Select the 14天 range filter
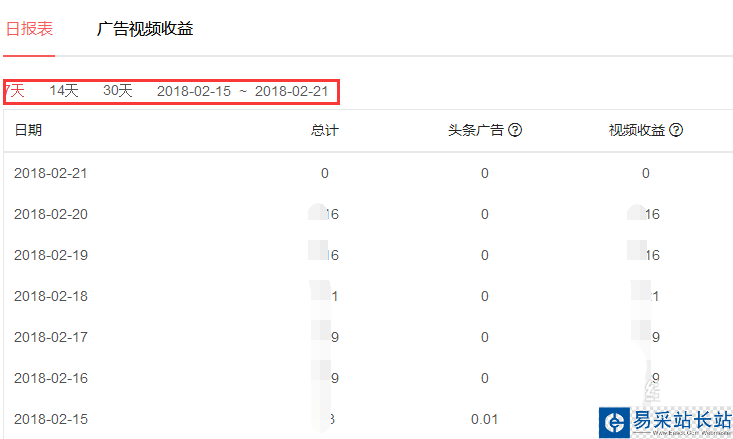 64,91
